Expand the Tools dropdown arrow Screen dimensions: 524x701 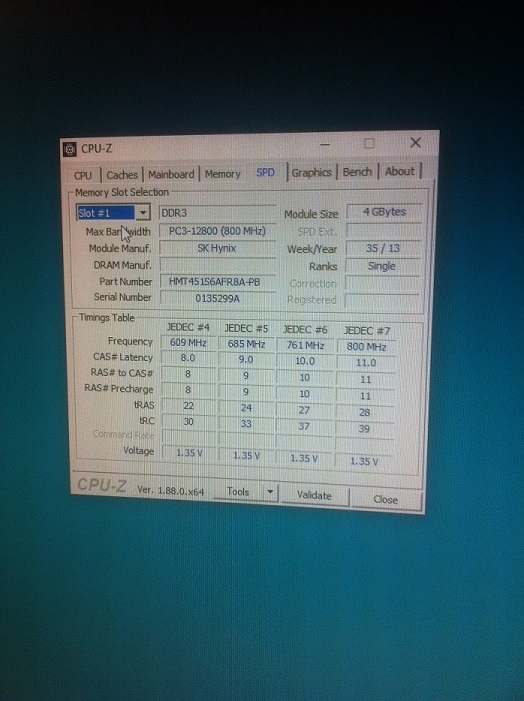pyautogui.click(x=270, y=492)
